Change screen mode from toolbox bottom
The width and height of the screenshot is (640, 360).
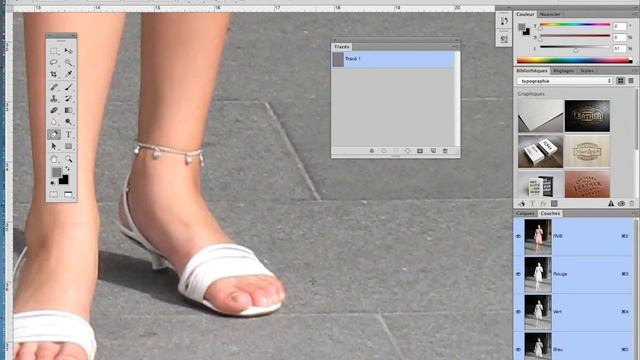pyautogui.click(x=68, y=194)
